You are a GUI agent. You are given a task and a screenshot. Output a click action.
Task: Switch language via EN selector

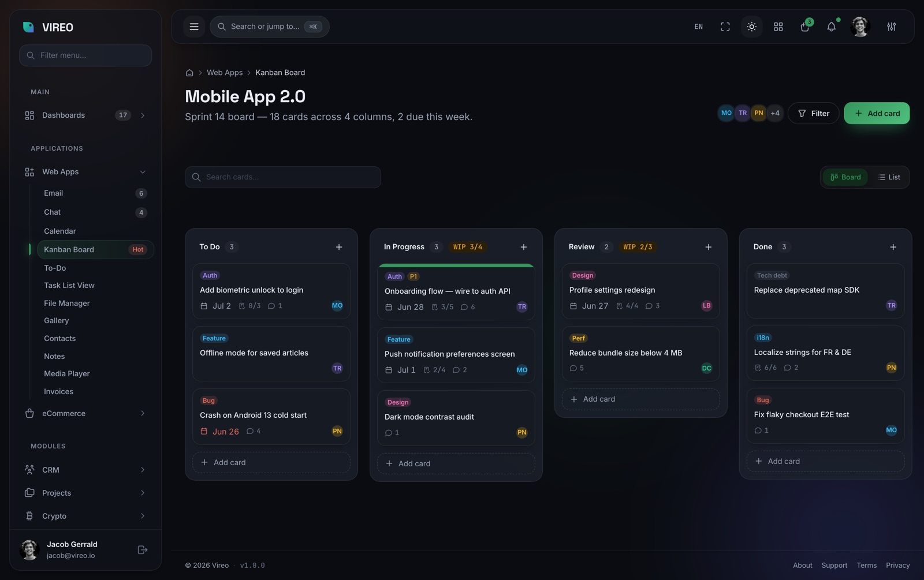coord(699,27)
